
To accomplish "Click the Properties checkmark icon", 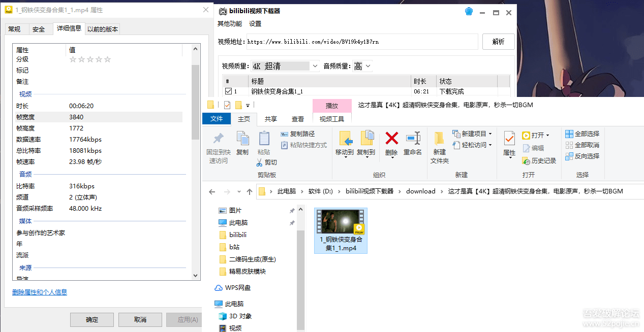I will [509, 138].
